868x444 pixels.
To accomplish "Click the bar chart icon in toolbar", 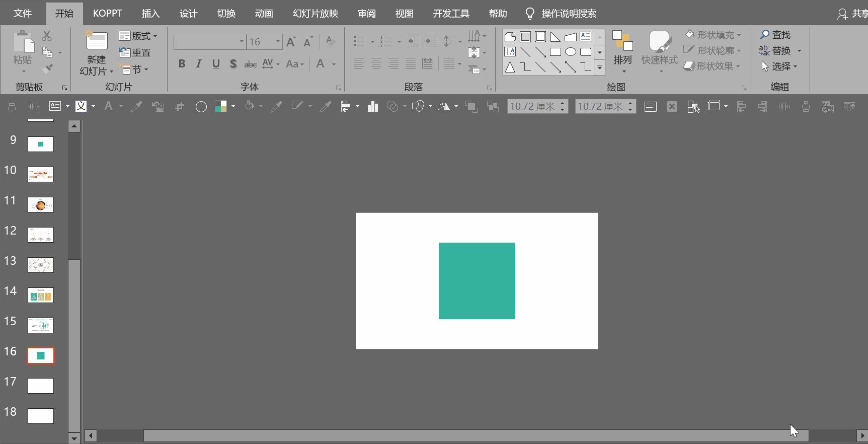I will (373, 106).
